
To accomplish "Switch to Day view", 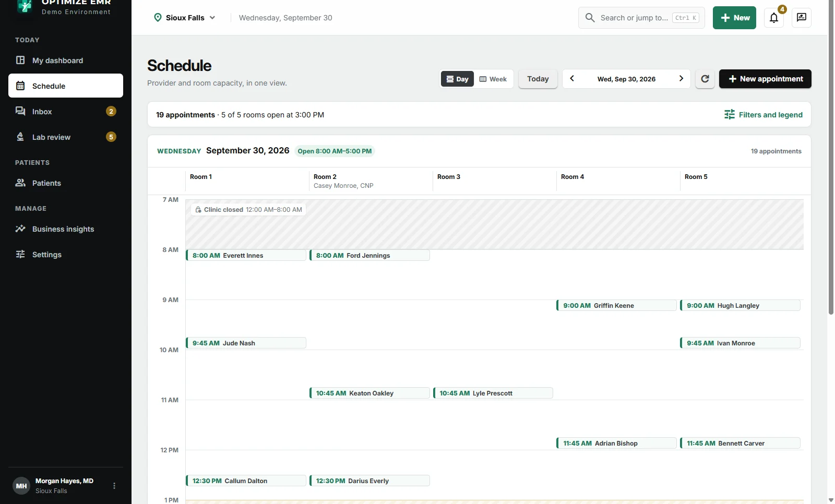I will [x=457, y=79].
